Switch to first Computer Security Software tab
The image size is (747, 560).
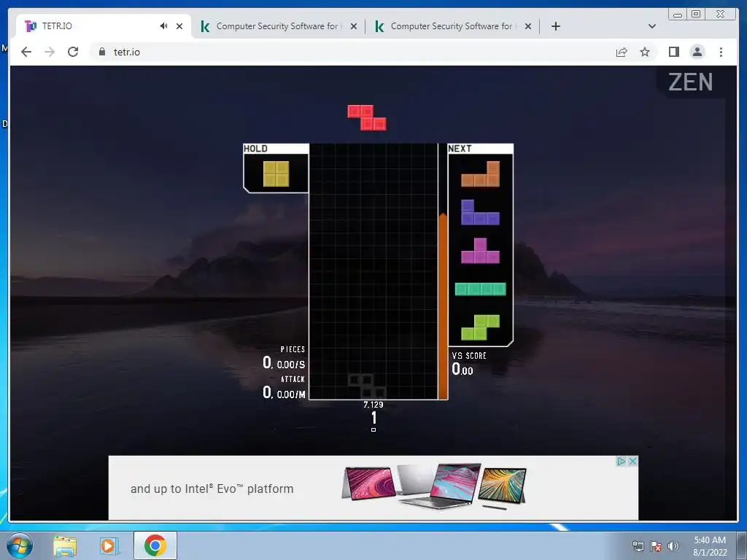[x=276, y=26]
